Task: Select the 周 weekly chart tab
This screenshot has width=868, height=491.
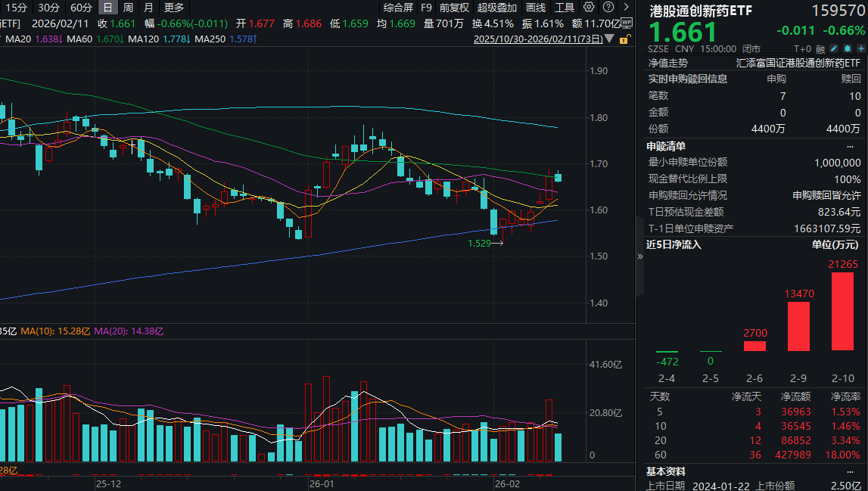Action: 128,8
